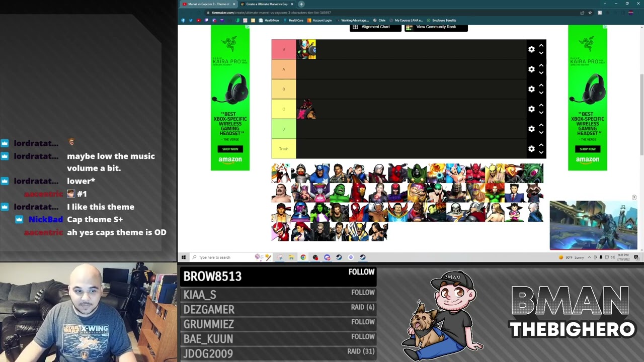Open settings gear for S tier row
Screen dimensions: 644x362
[531, 49]
